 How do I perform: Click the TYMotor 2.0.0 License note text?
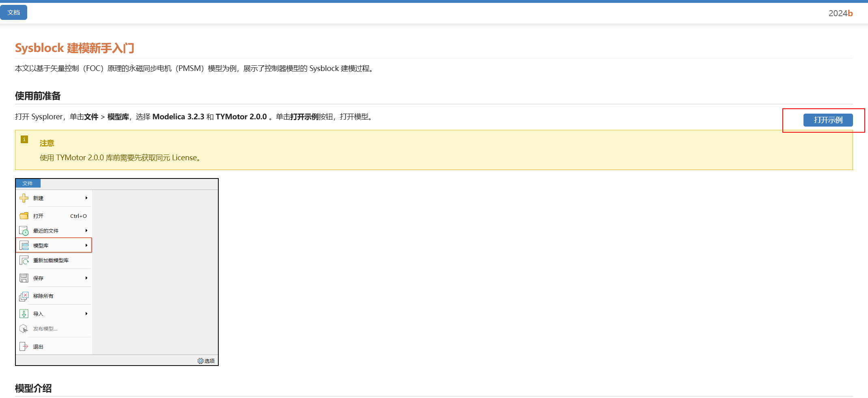coord(121,158)
